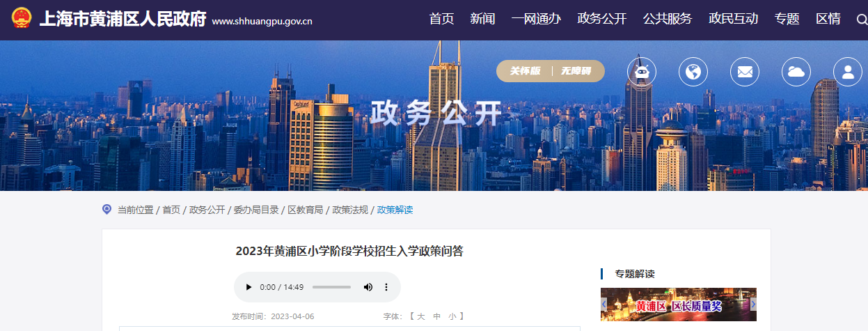Click the national emblem logo
Screen dimensions: 868x331
pos(22,19)
